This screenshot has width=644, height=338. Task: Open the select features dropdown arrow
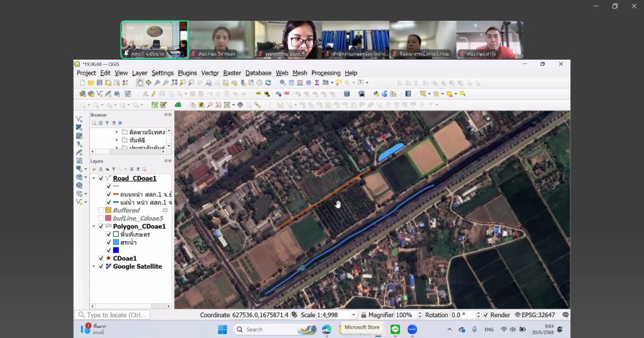point(429,94)
